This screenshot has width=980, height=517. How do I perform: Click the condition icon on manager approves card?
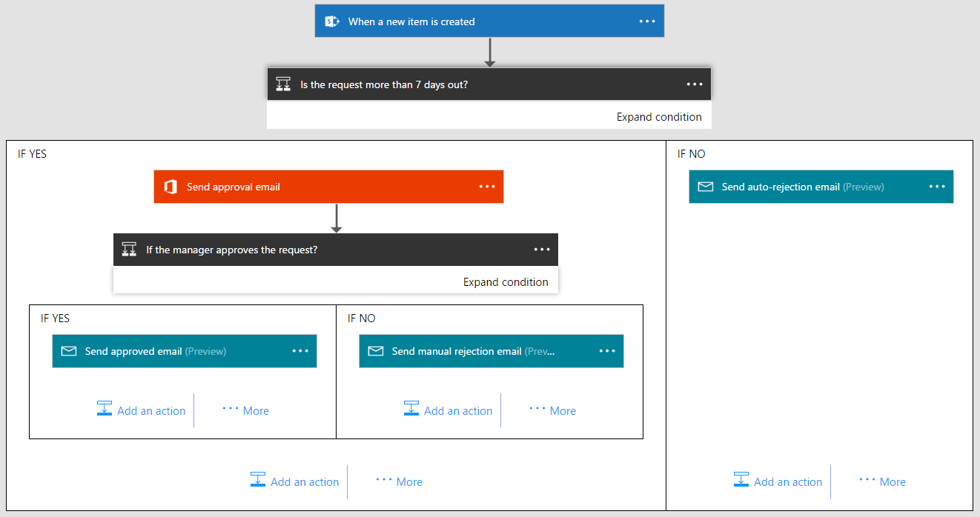coord(130,250)
